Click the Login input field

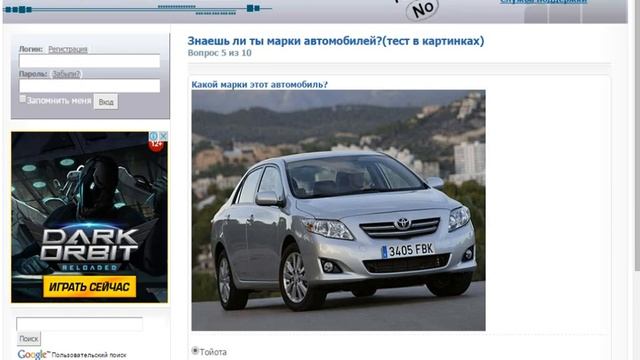pos(89,61)
